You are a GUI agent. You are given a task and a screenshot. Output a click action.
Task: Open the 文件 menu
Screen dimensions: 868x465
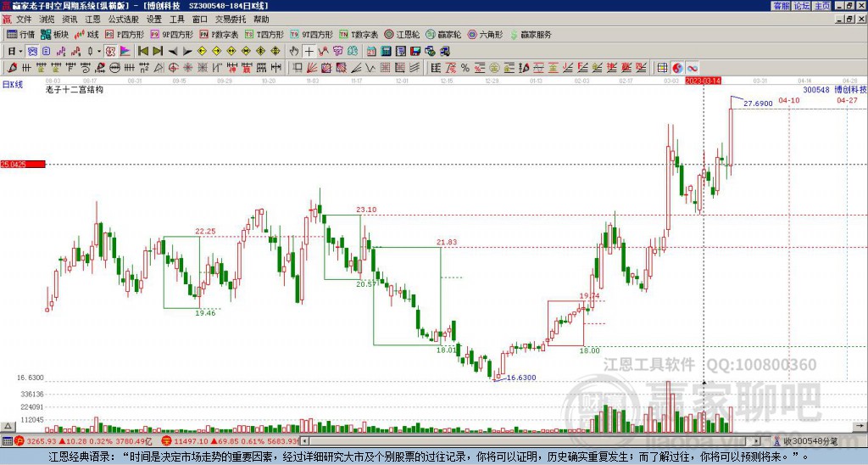tap(24, 20)
